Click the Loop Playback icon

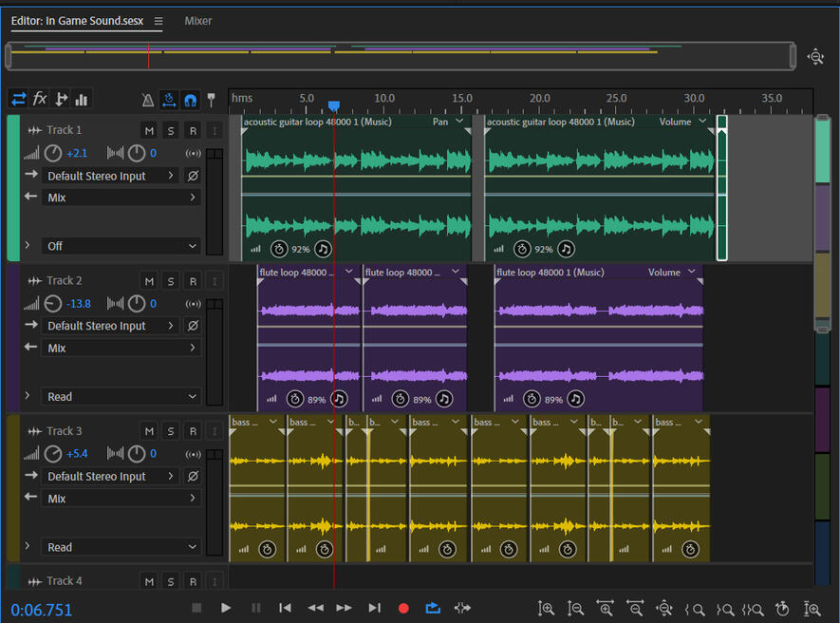point(433,608)
